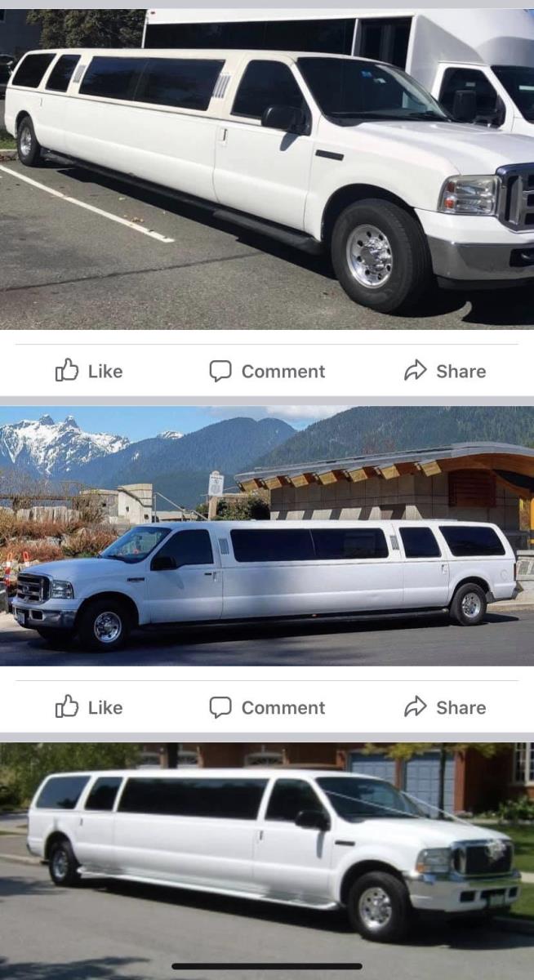Click the Share label below the first limo photo
Screen dimensions: 534x980
coord(461,372)
